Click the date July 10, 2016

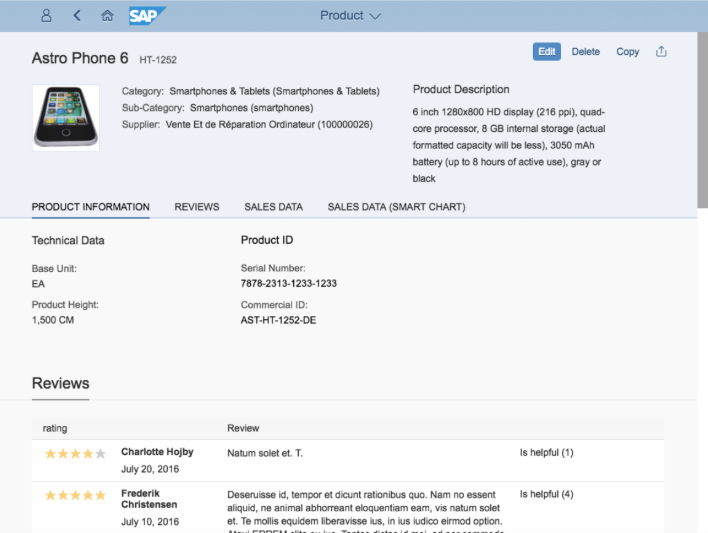coord(150,522)
